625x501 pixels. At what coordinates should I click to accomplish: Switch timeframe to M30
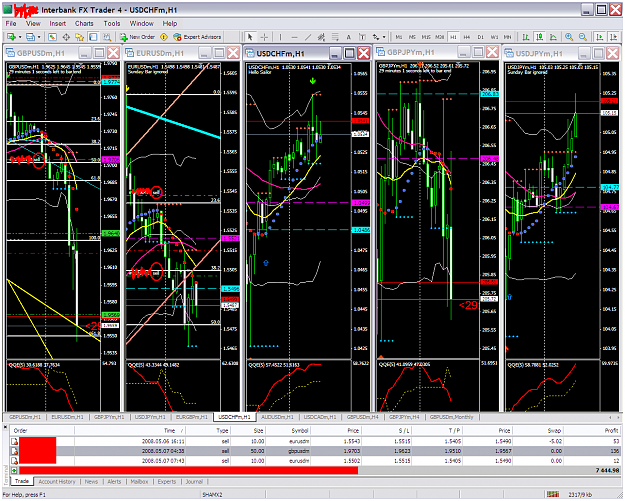(x=439, y=37)
